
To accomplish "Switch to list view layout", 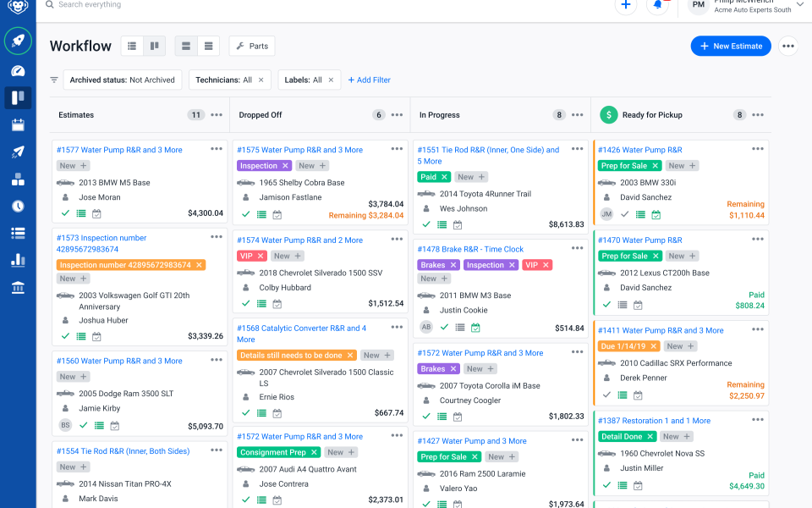I will [132, 46].
